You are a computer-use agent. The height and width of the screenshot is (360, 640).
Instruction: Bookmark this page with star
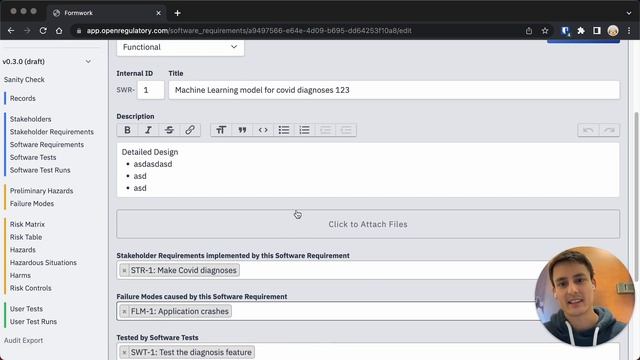[x=544, y=31]
